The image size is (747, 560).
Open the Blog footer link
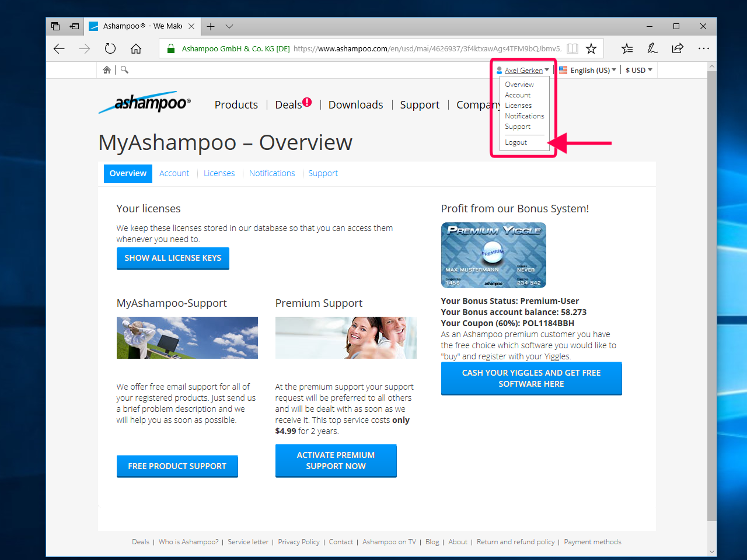coord(432,542)
